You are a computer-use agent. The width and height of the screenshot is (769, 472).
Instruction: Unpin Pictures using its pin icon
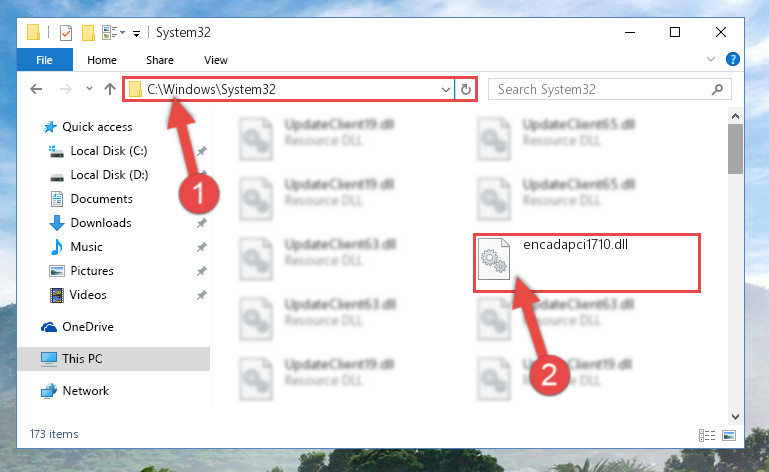pyautogui.click(x=202, y=271)
